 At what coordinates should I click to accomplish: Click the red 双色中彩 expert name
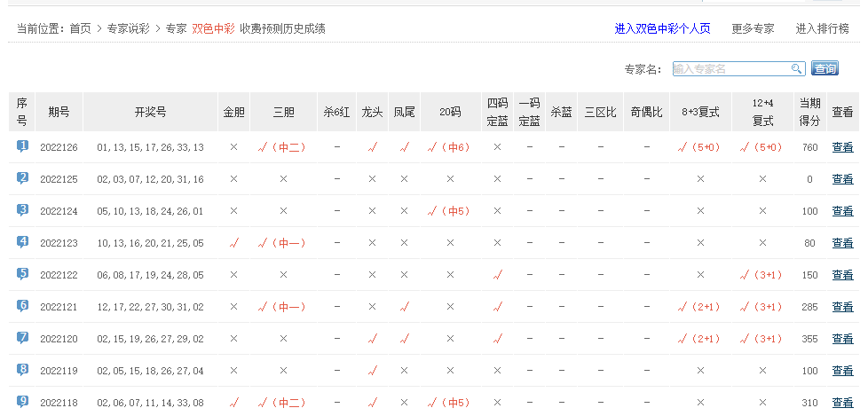(213, 28)
